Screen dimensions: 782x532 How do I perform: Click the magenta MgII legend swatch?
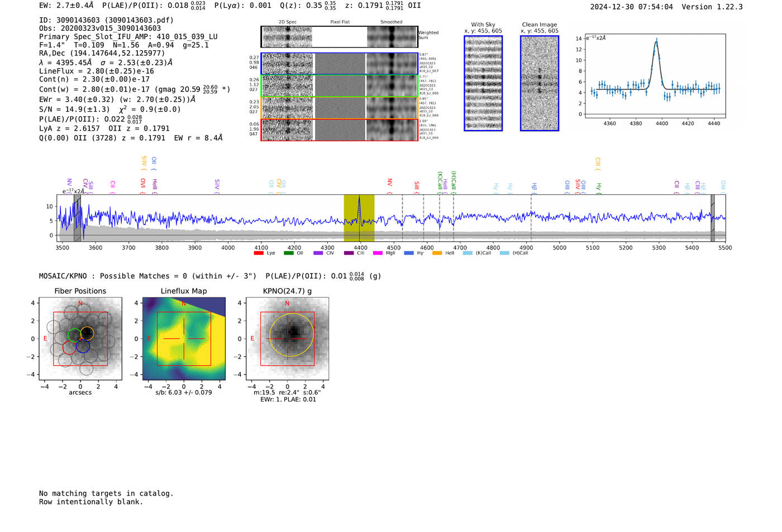(x=378, y=253)
